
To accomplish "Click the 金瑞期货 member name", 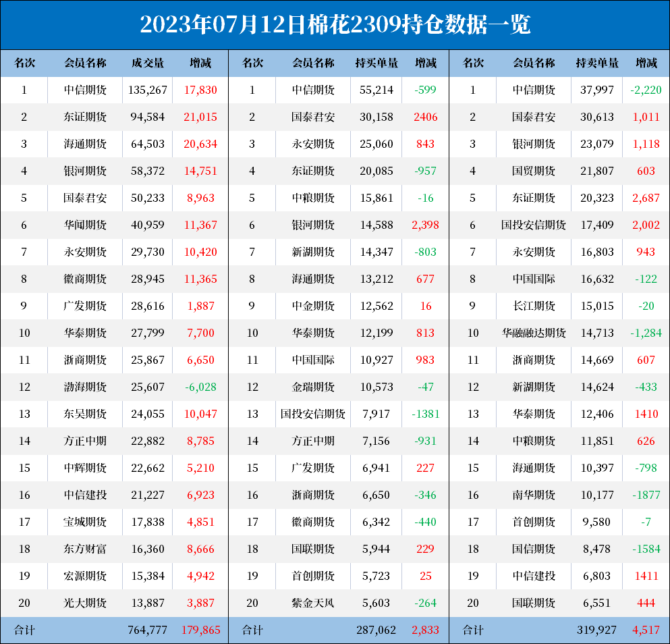I will pos(313,387).
